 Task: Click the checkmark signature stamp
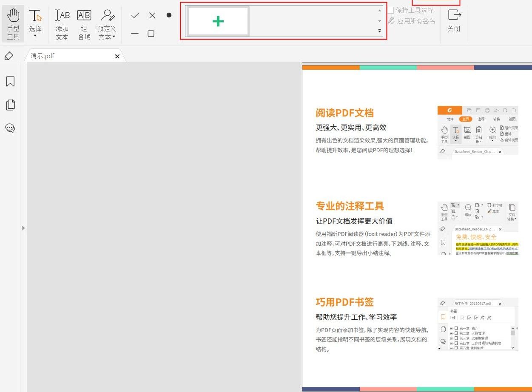coord(135,15)
